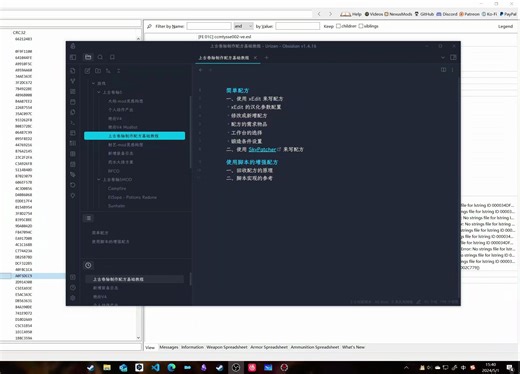Open the Discord link in xEdit toolbar
This screenshot has width=520, height=374.
[447, 14]
